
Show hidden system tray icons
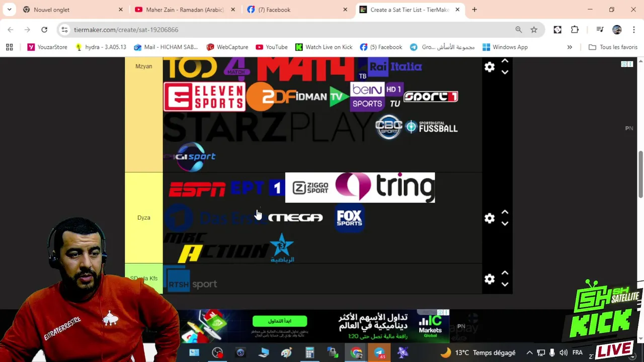click(529, 352)
